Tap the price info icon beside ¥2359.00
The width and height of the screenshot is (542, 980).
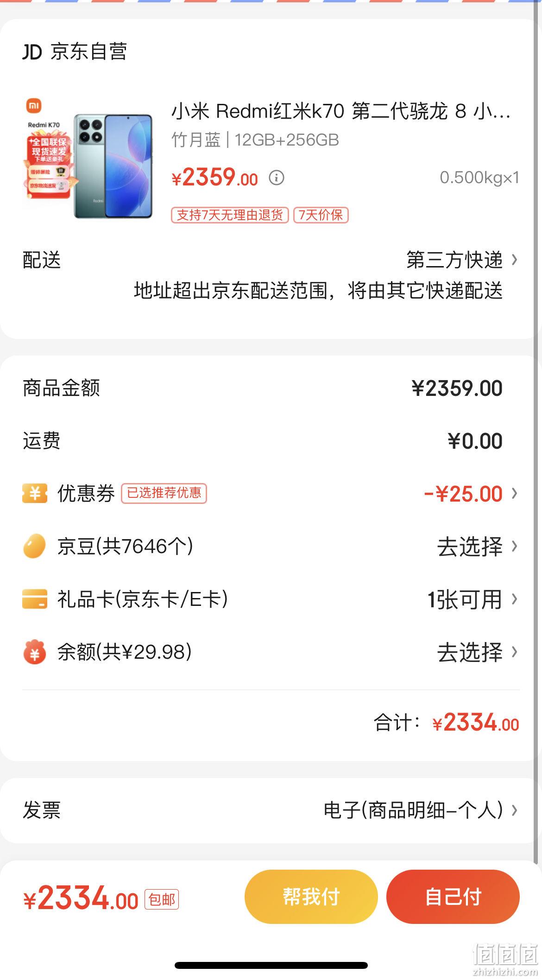pos(277,178)
